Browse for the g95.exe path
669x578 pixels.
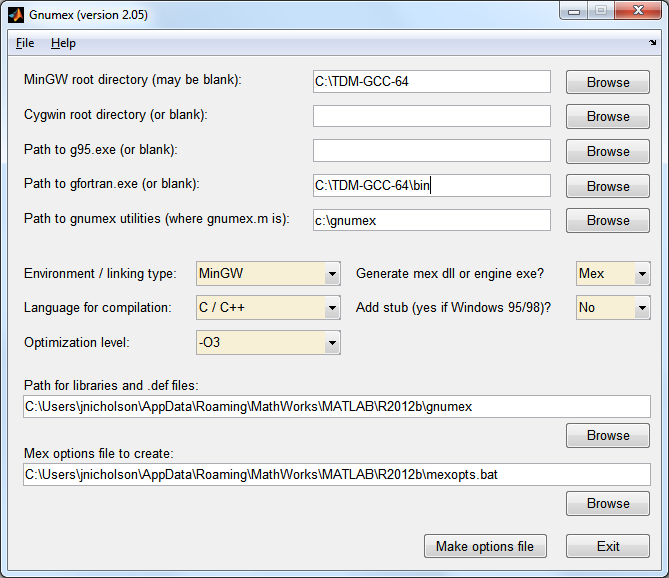(608, 151)
